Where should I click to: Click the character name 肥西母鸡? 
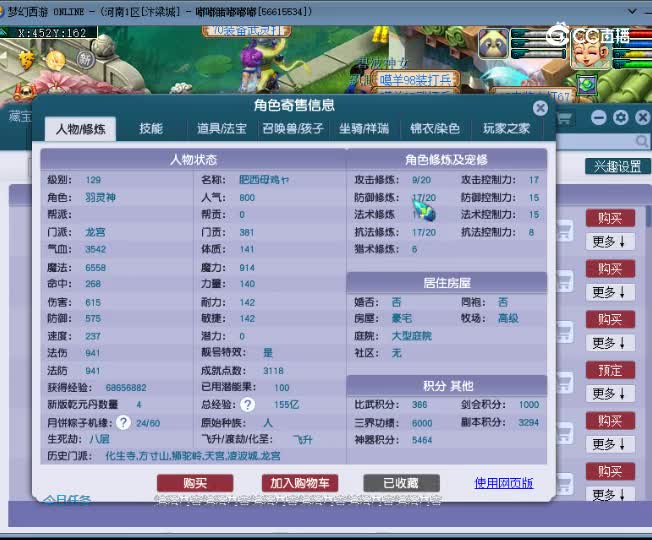264,180
